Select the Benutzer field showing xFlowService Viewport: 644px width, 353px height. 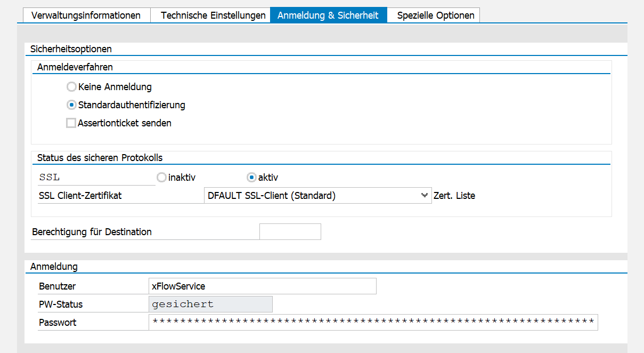point(261,286)
